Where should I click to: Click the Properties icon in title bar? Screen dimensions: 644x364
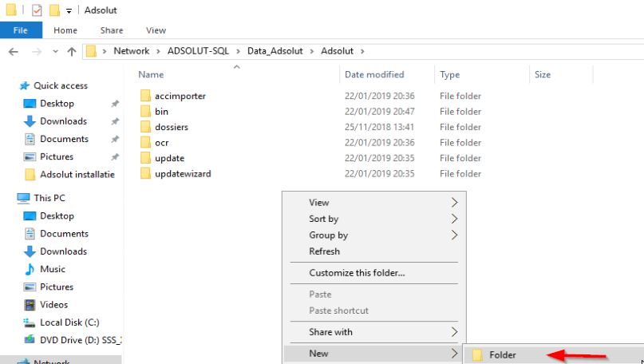point(37,10)
